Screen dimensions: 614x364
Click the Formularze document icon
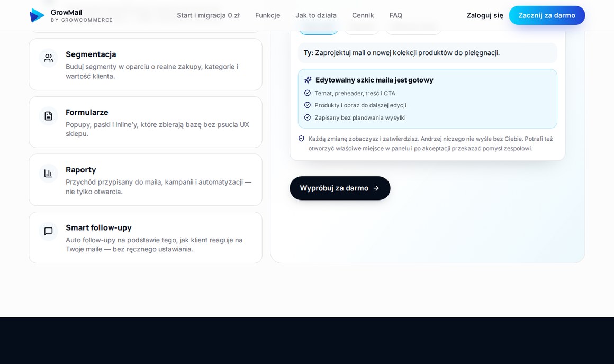click(49, 116)
